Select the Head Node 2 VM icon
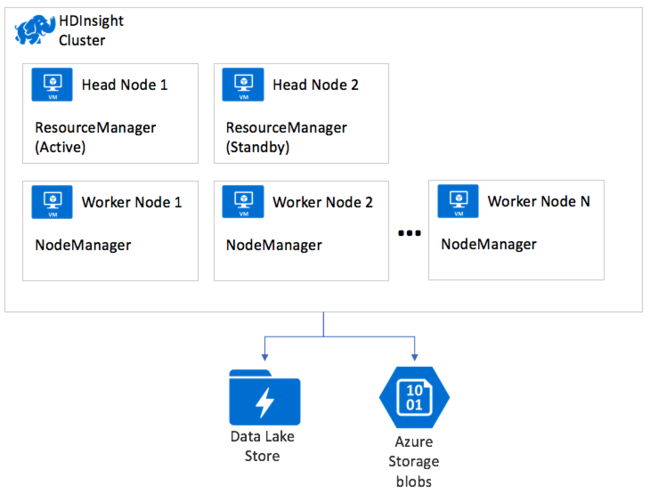Screen dimensions: 650x502 pyautogui.click(x=243, y=86)
